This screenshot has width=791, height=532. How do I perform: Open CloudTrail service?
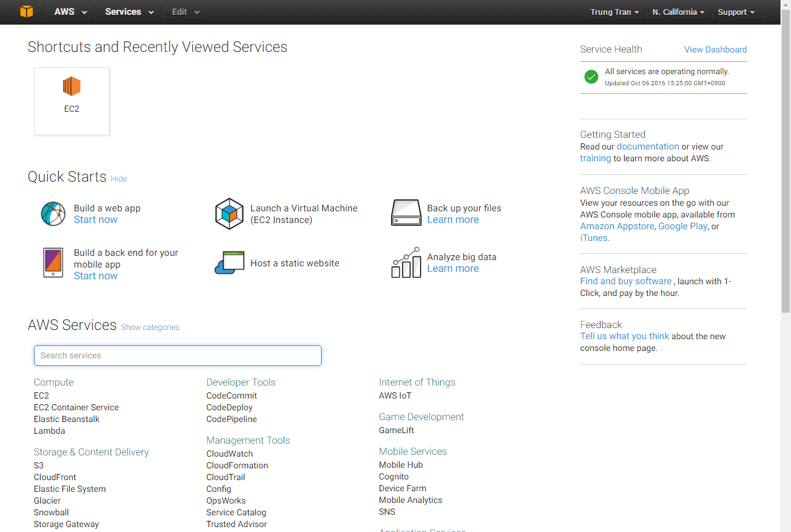[226, 477]
